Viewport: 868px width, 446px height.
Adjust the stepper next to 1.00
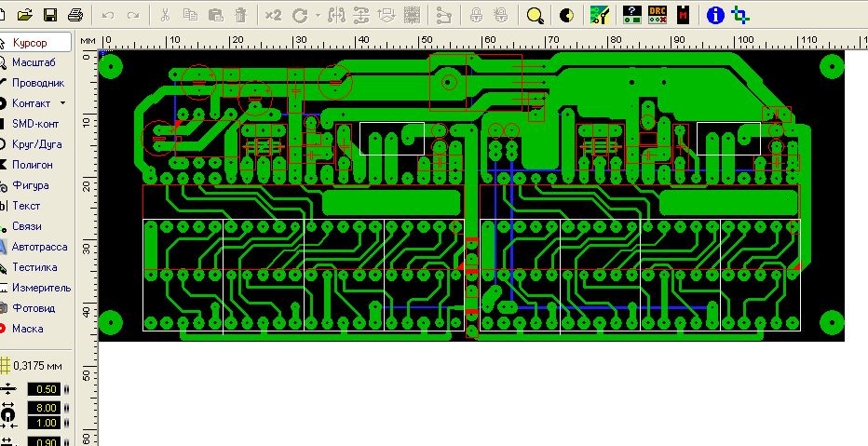(x=67, y=423)
